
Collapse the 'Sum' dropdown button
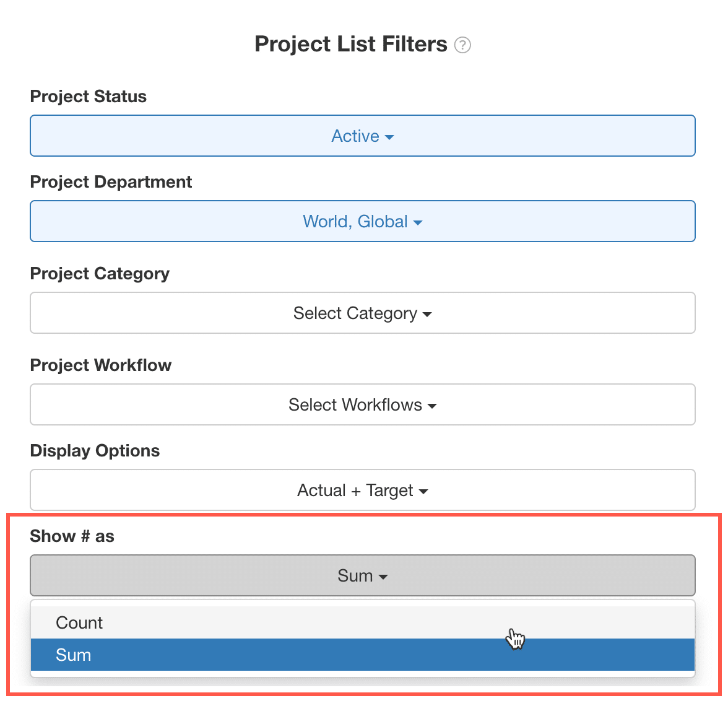[363, 575]
